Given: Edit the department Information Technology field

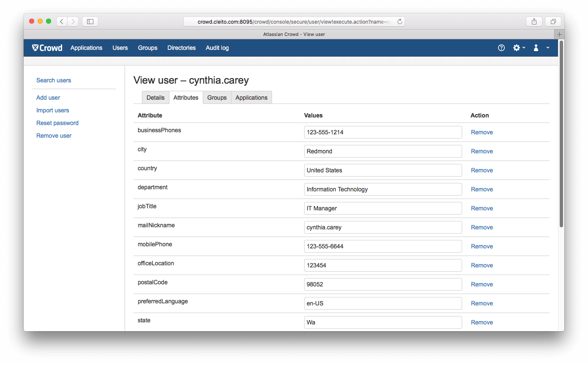Looking at the screenshot, I should (x=383, y=189).
